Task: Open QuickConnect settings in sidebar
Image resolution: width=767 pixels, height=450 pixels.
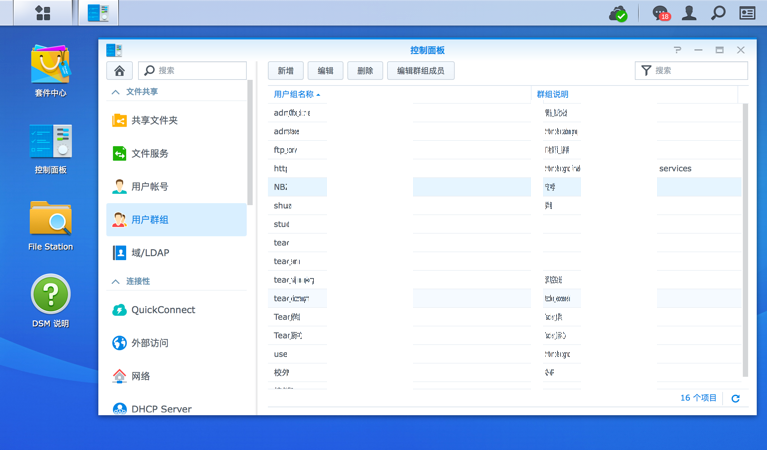Action: click(162, 310)
